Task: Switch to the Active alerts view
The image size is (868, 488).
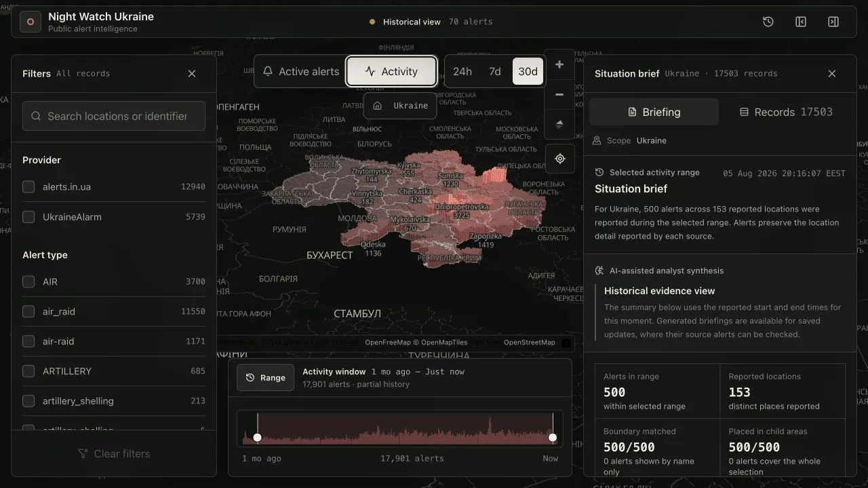Action: click(x=300, y=71)
